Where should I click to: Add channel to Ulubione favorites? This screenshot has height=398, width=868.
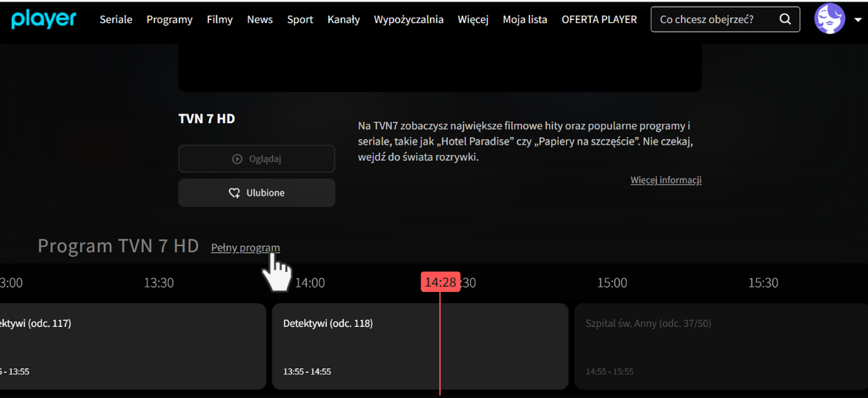(x=256, y=193)
